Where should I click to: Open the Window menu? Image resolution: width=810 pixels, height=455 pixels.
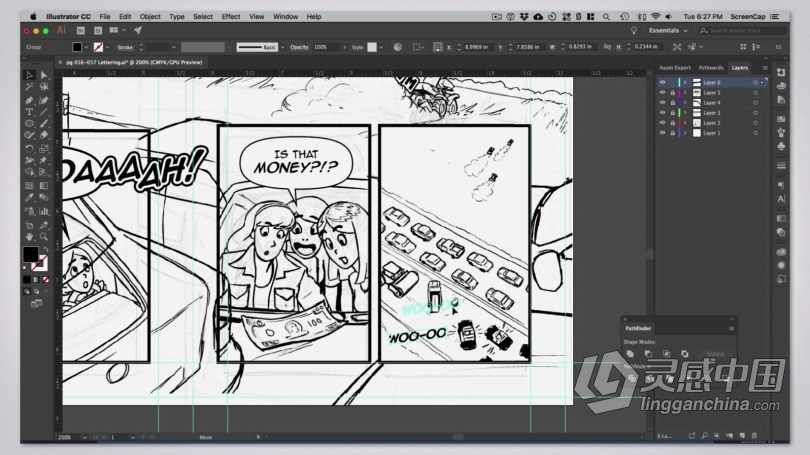[x=286, y=17]
